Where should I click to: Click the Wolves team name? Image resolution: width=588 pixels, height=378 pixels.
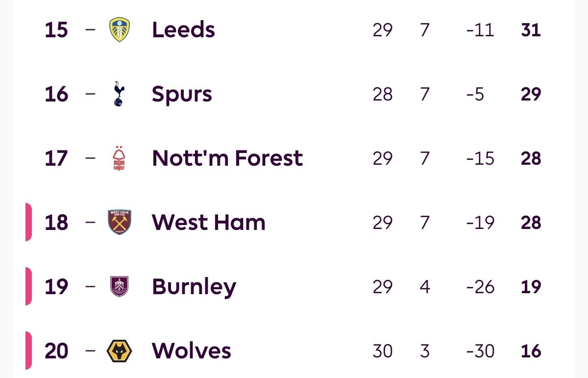191,351
